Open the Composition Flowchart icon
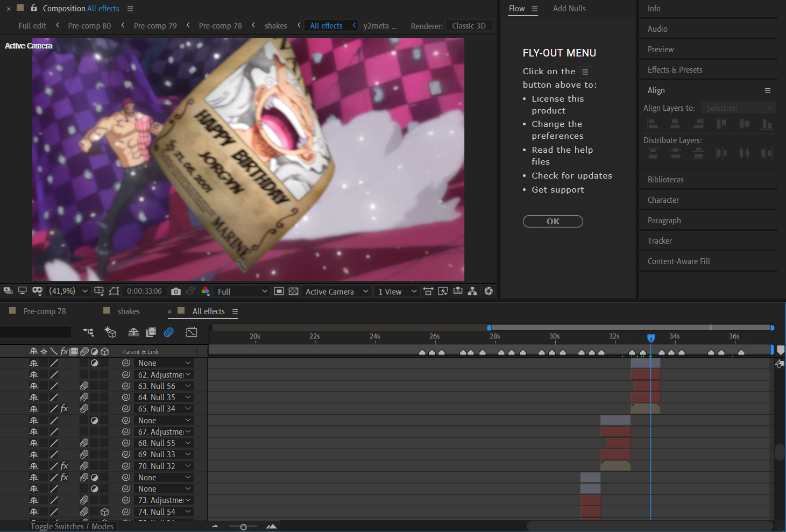Viewport: 786px width, 532px height. pyautogui.click(x=472, y=291)
